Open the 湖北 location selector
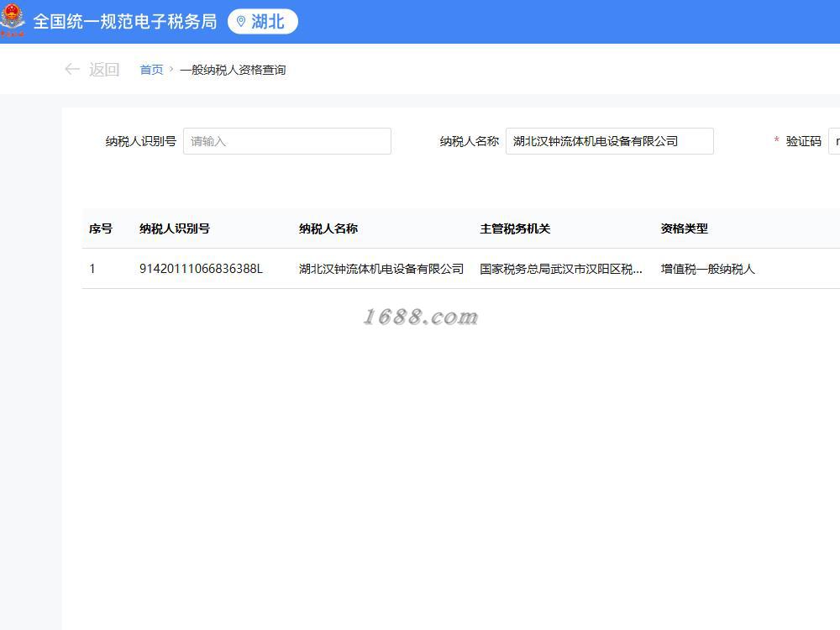The height and width of the screenshot is (630, 840). (x=262, y=22)
